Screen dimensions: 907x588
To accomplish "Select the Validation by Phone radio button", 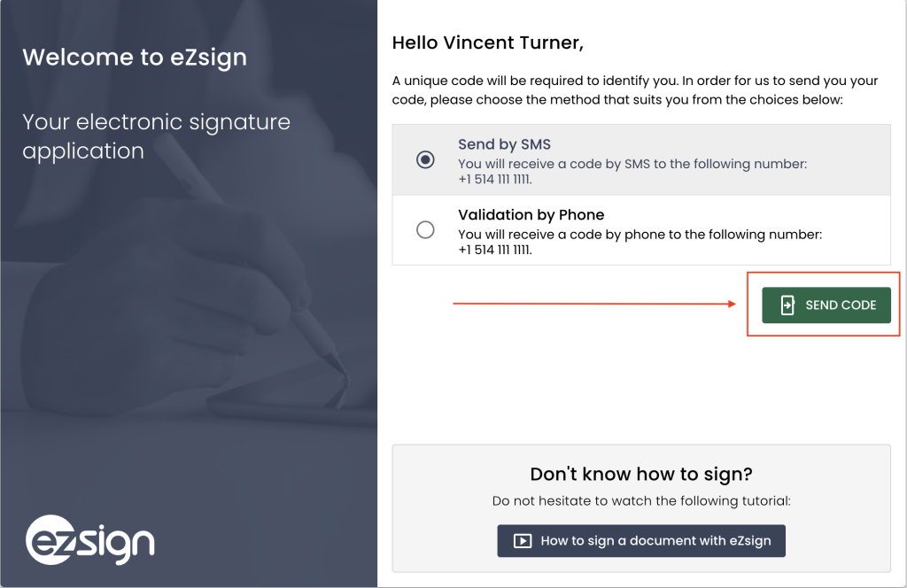I will (x=425, y=230).
